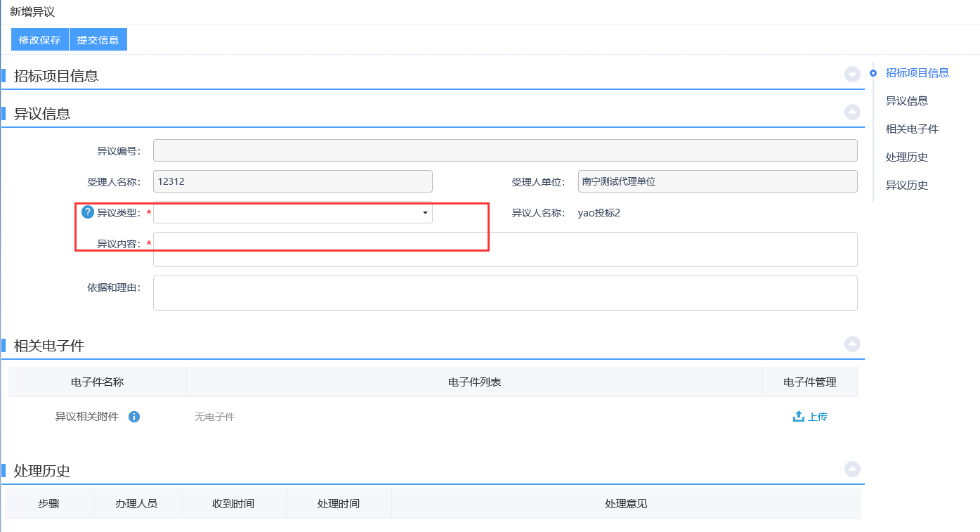Screen dimensions: 980x532
Task: Click the 受理人名称 field showing 12312
Action: pyautogui.click(x=292, y=181)
